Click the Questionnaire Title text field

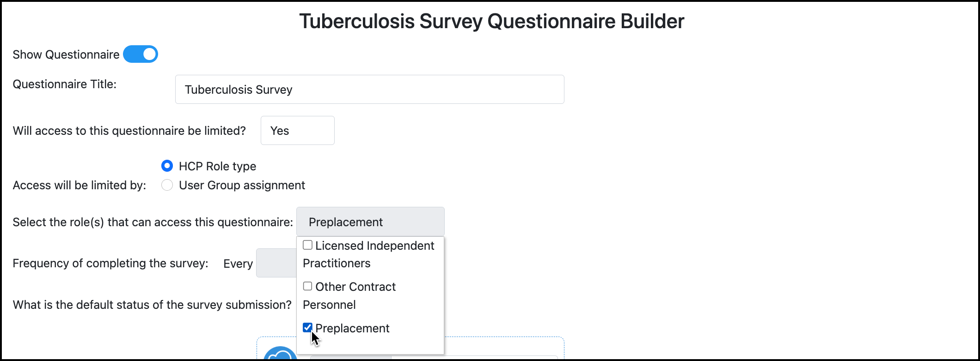click(x=369, y=89)
